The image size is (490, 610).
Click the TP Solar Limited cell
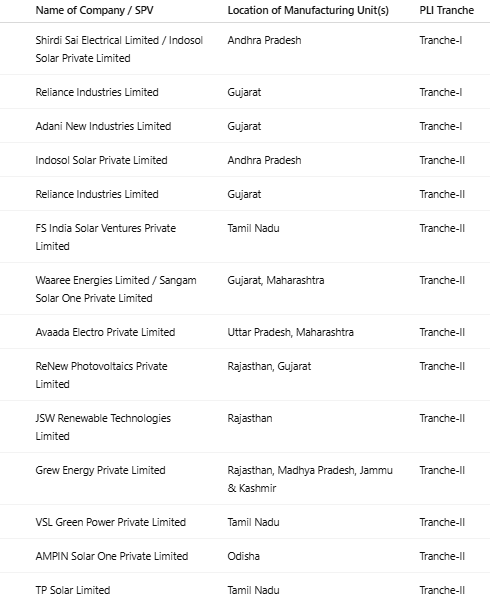click(73, 590)
